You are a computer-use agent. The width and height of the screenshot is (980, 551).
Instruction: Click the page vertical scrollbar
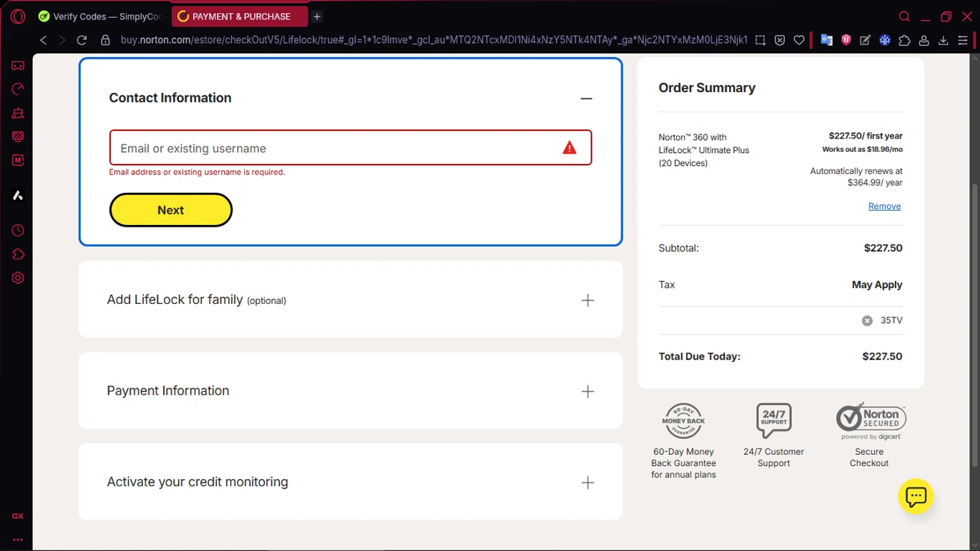point(975,326)
